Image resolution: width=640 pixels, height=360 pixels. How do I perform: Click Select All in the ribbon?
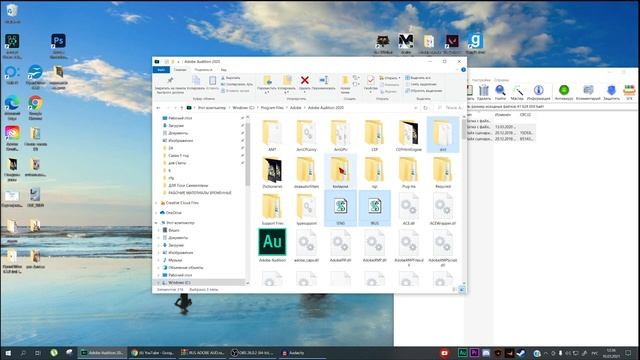[x=418, y=78]
